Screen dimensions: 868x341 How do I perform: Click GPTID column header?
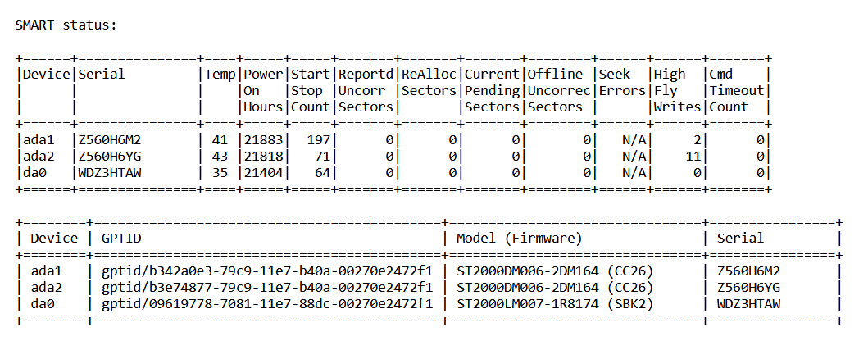tap(121, 239)
